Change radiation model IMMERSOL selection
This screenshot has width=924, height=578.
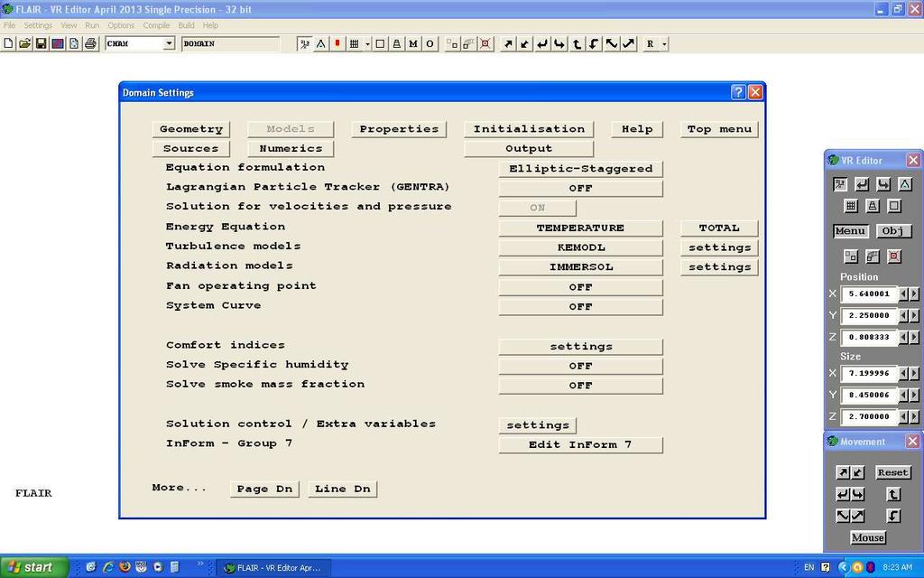(580, 267)
